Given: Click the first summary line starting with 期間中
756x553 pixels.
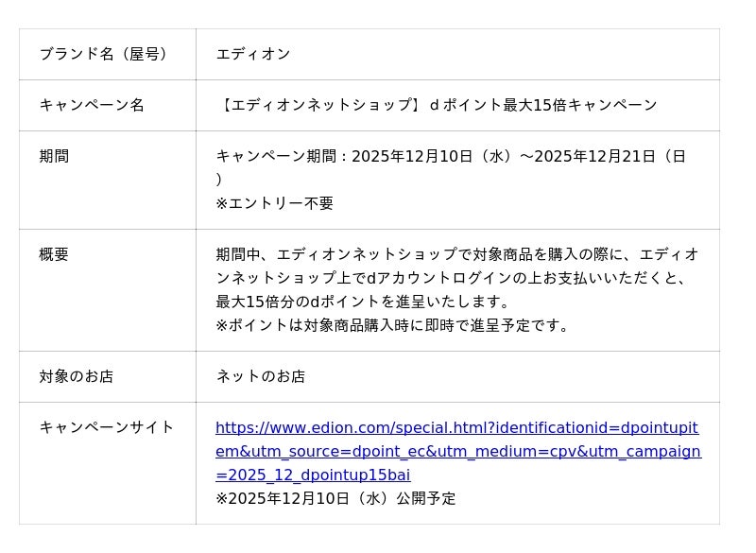Looking at the screenshot, I should tap(457, 254).
